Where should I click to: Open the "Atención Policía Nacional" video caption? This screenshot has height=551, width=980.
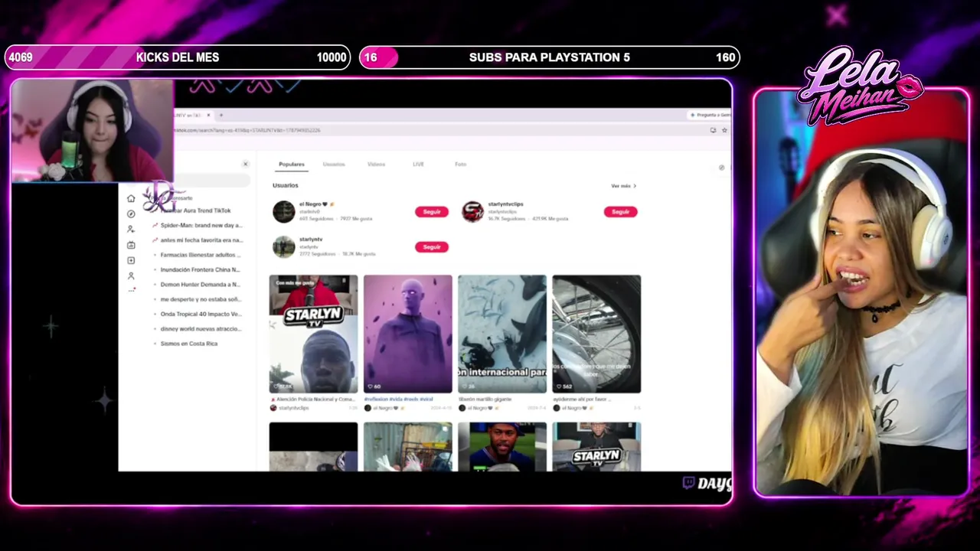click(312, 399)
